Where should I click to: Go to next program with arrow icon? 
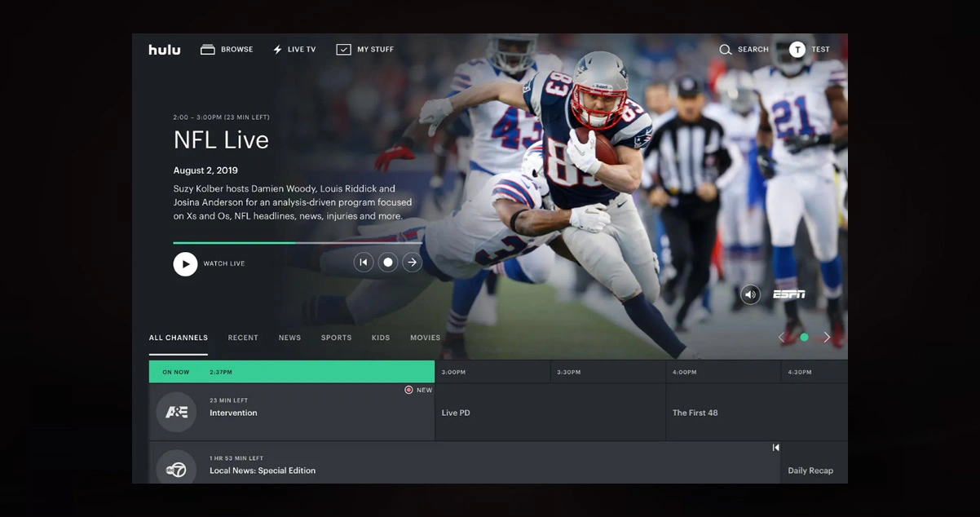(x=413, y=263)
